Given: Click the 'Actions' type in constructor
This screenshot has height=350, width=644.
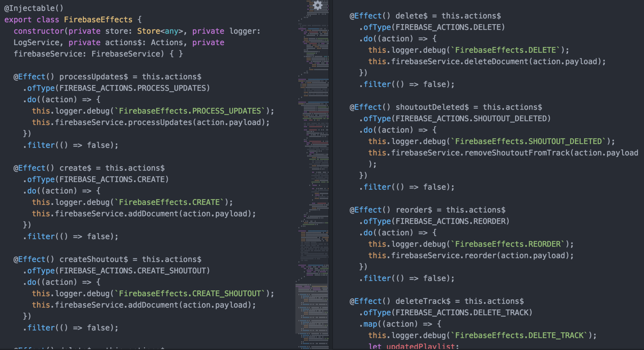Looking at the screenshot, I should [167, 43].
